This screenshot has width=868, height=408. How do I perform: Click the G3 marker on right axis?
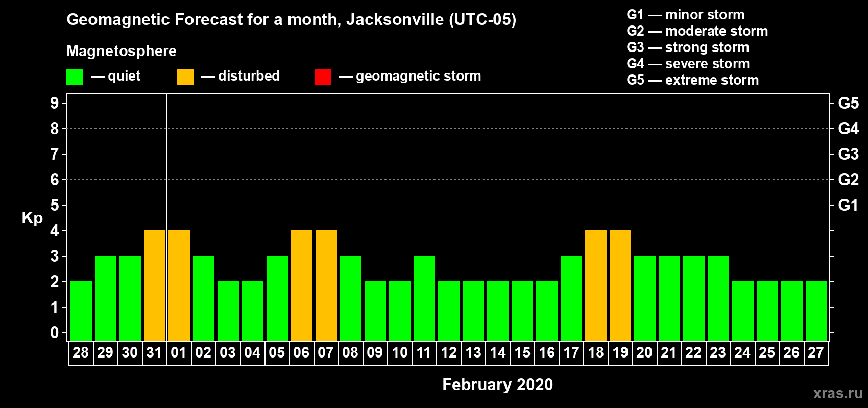coord(849,154)
